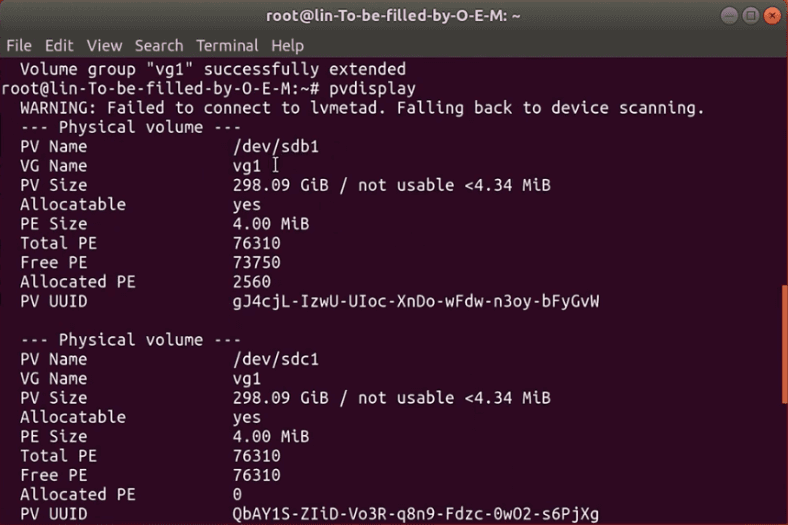Open the Edit menu

click(59, 46)
